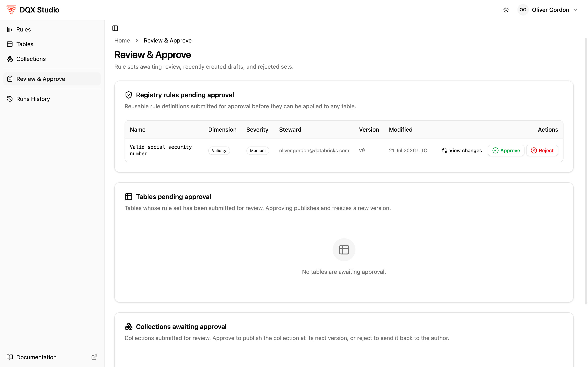
Task: Click the empty-state table icon in the circle
Action: [x=344, y=250]
